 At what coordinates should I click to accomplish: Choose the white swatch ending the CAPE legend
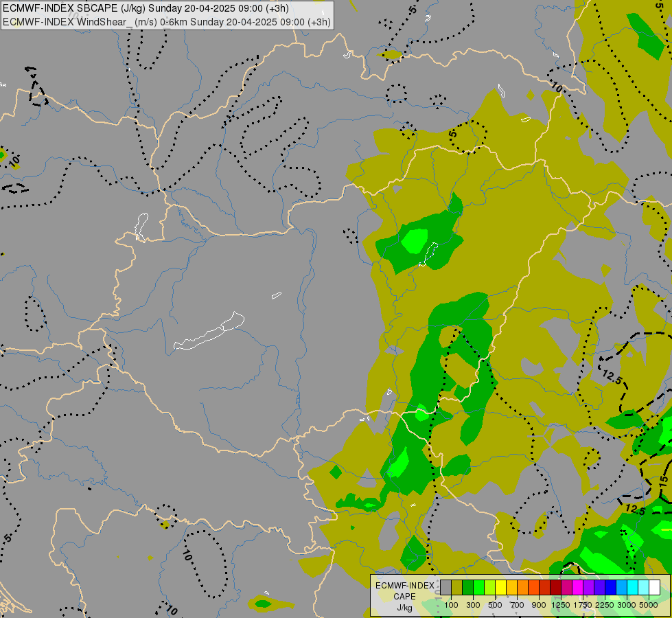(x=654, y=588)
